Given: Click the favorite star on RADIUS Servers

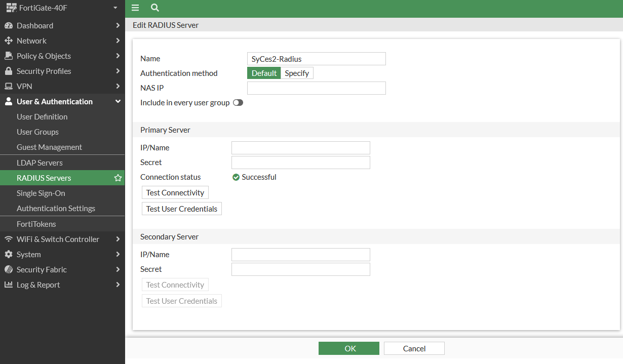Looking at the screenshot, I should click(118, 178).
